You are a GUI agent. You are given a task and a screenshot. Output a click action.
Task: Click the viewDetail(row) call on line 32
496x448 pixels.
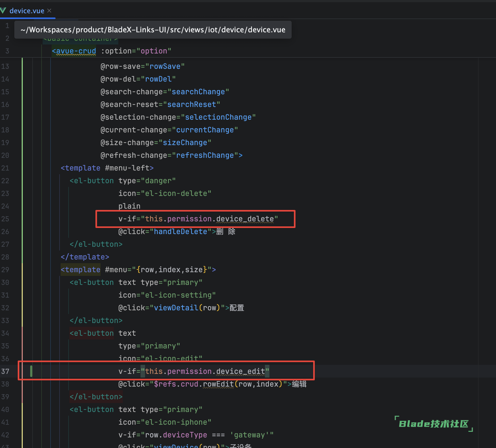[x=187, y=308]
